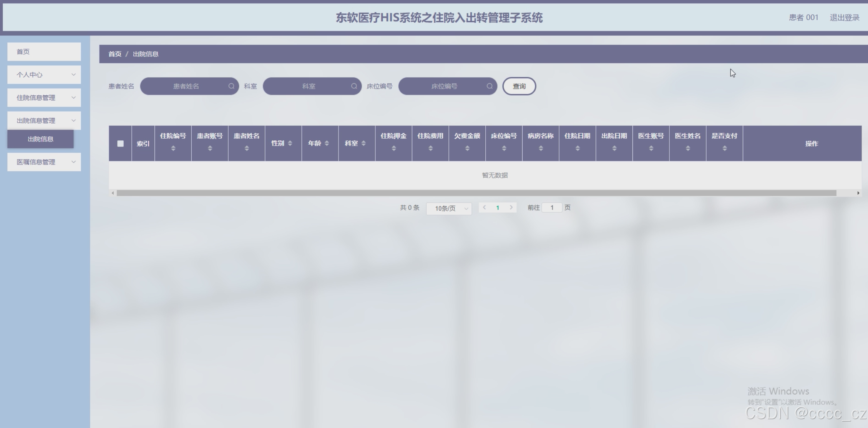Toggle select-all checkbox in table header
The height and width of the screenshot is (428, 868).
[120, 143]
